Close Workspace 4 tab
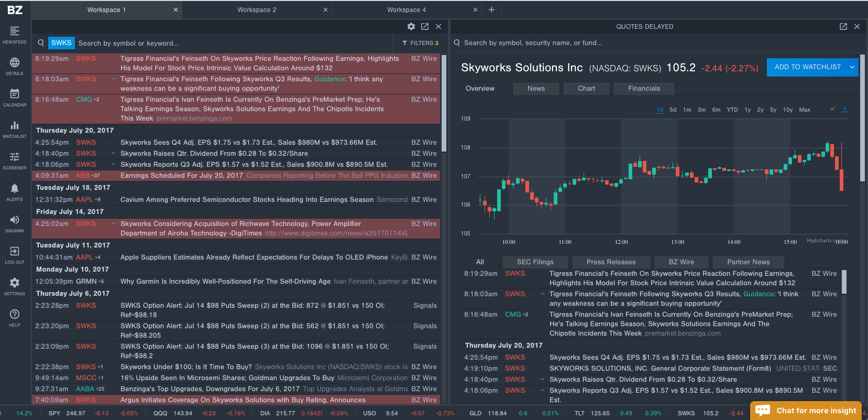 [x=475, y=9]
